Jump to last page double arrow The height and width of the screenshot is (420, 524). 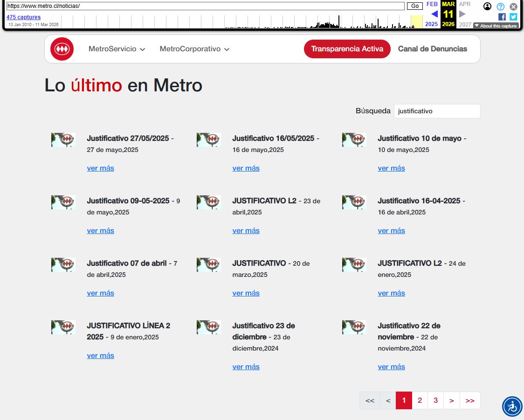(470, 400)
